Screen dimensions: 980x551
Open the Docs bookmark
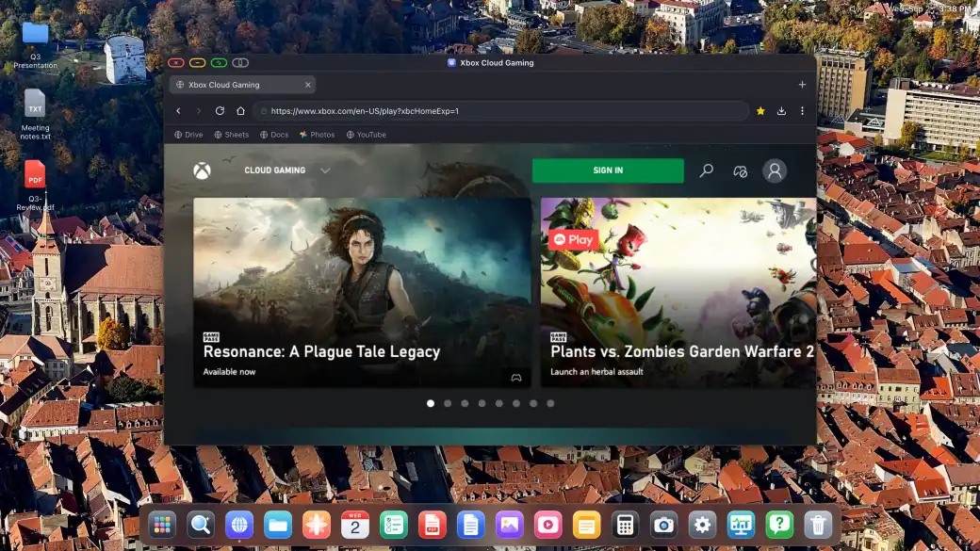[274, 135]
